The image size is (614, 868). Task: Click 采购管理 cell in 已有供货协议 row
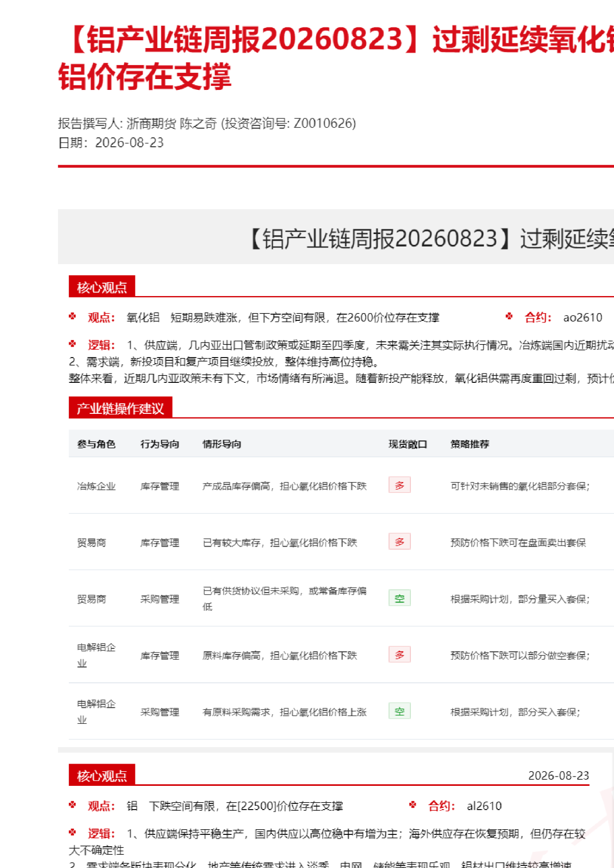coord(160,599)
